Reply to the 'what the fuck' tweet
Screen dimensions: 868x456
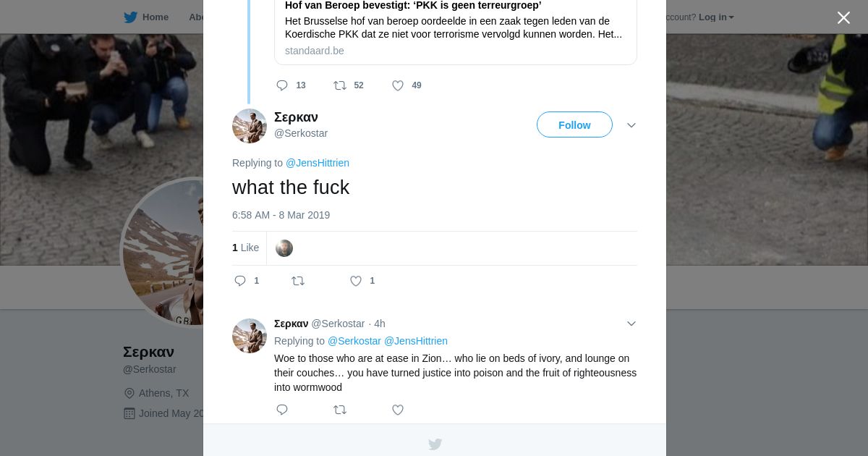pyautogui.click(x=240, y=281)
